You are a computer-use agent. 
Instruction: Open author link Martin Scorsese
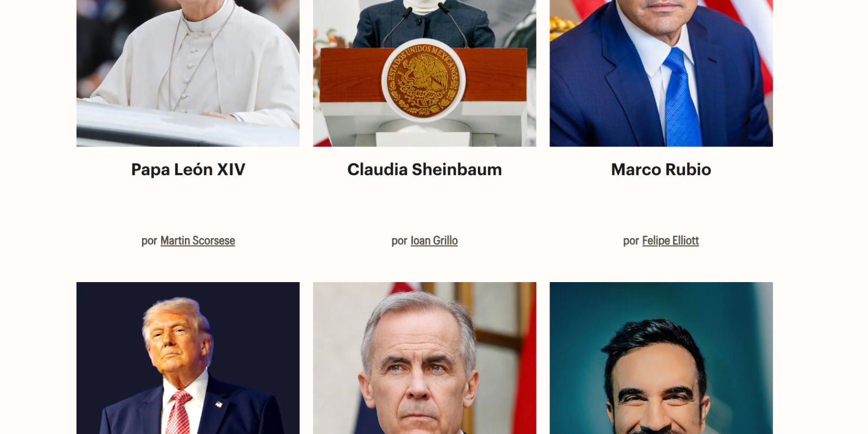tap(197, 241)
